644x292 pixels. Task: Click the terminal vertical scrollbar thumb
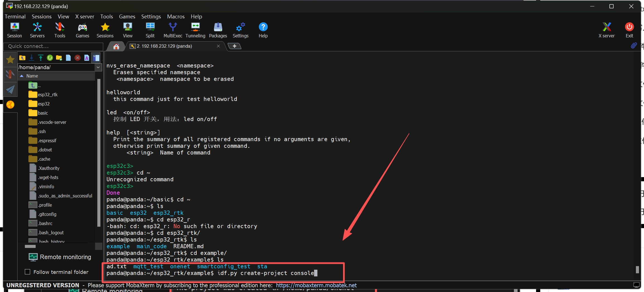[x=637, y=269]
